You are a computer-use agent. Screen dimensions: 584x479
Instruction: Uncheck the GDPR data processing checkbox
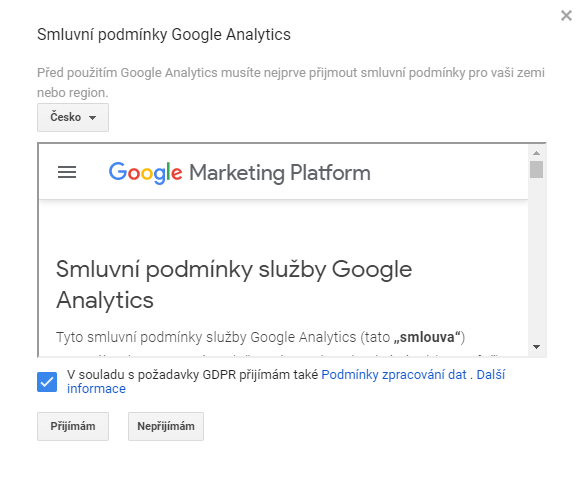[47, 382]
